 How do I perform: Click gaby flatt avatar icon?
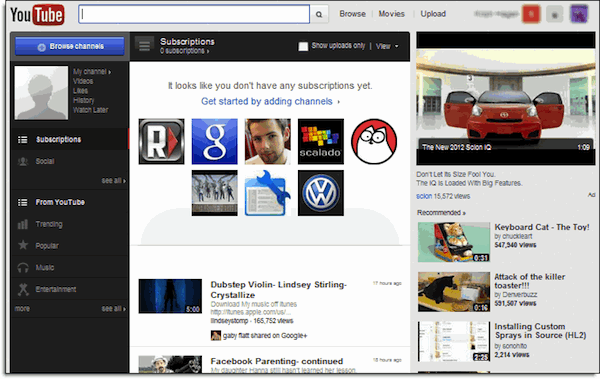[x=215, y=336]
